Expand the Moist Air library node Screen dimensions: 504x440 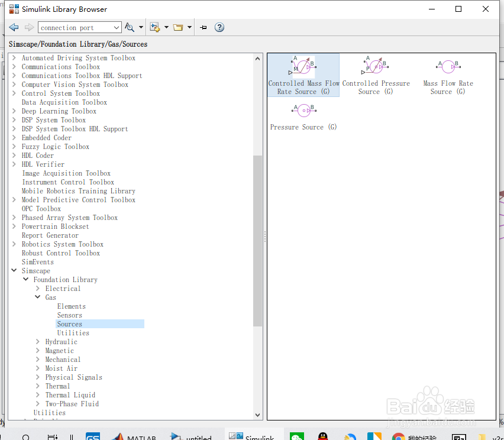coord(38,368)
